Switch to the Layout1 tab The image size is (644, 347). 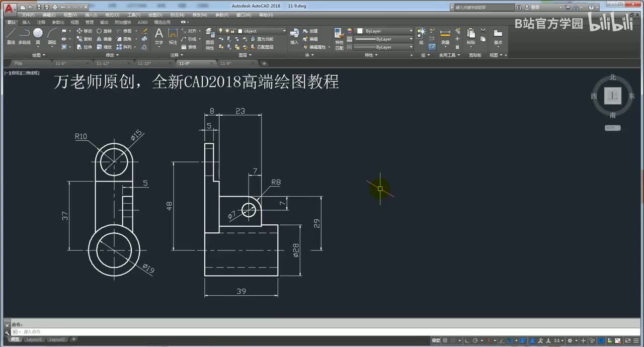click(x=34, y=339)
